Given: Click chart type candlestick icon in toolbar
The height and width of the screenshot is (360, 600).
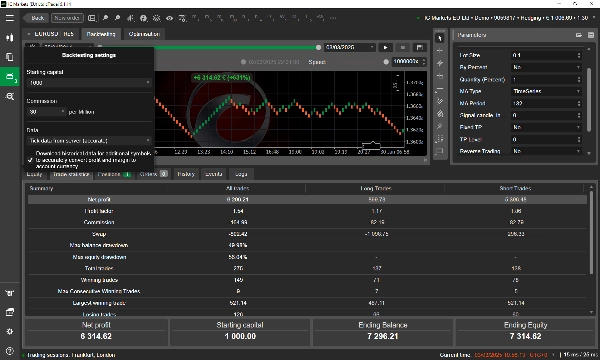Looking at the screenshot, I should coord(130,18).
